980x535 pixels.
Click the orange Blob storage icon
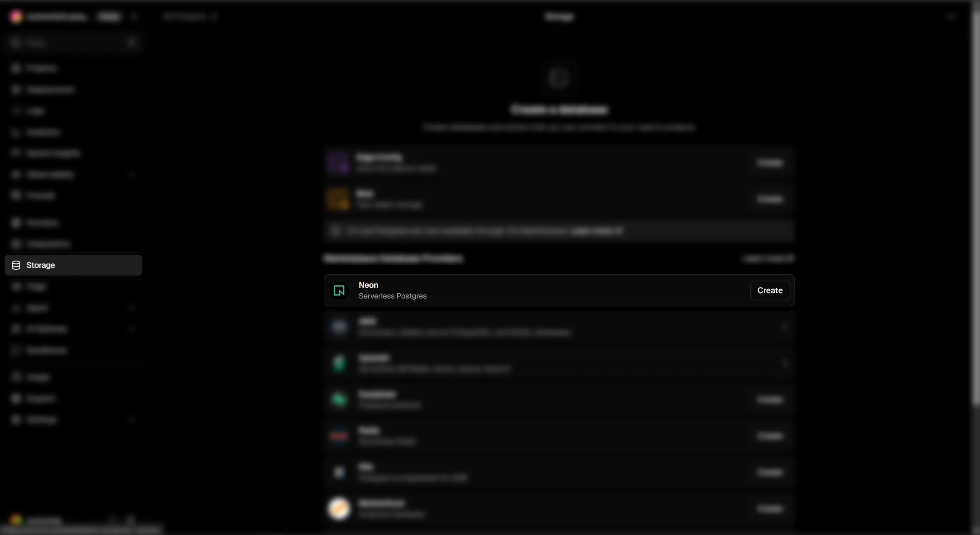tap(338, 199)
